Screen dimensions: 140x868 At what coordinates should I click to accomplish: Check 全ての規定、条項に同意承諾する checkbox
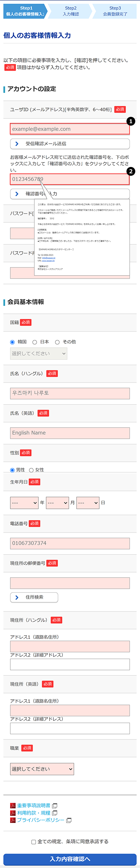click(x=33, y=842)
